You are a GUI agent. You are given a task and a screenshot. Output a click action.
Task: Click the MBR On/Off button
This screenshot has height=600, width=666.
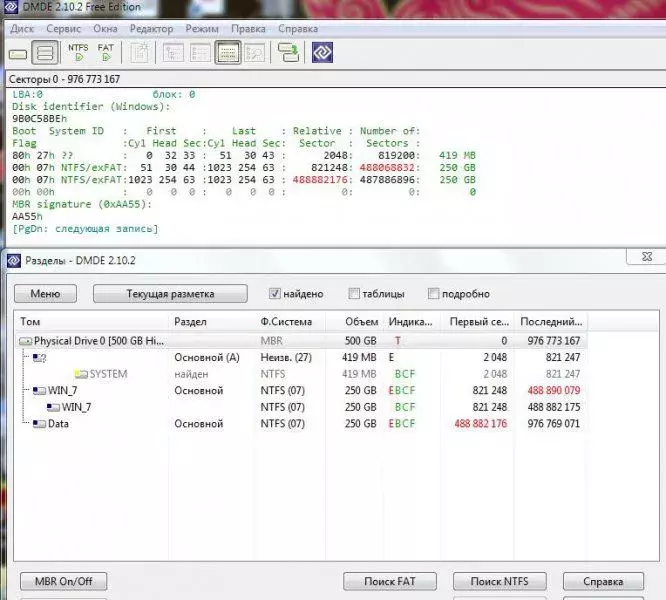pyautogui.click(x=63, y=581)
